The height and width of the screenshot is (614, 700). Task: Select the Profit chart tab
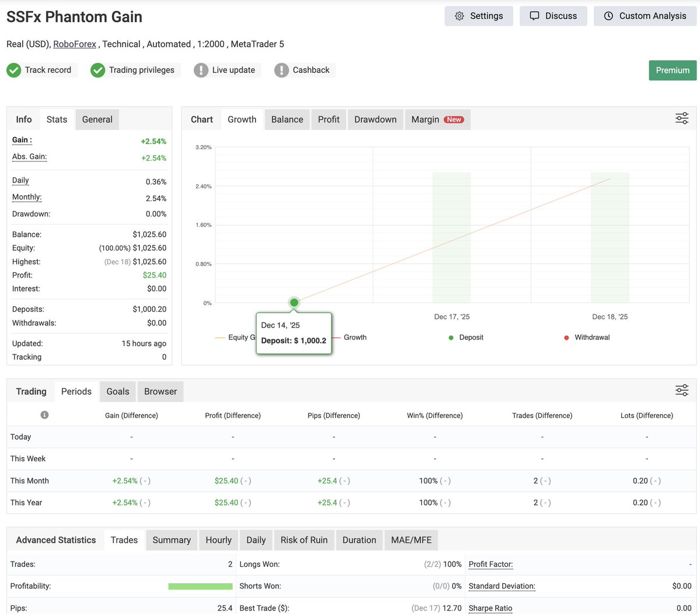(328, 120)
